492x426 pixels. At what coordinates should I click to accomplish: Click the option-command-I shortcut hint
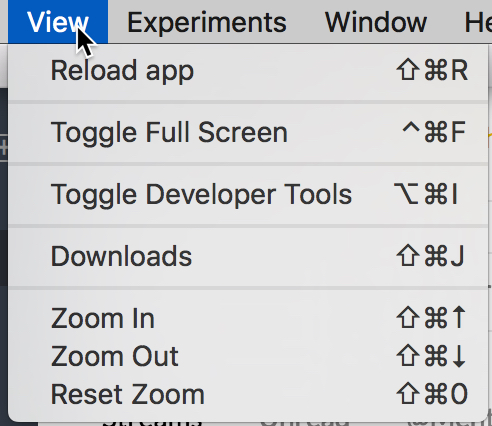[426, 194]
